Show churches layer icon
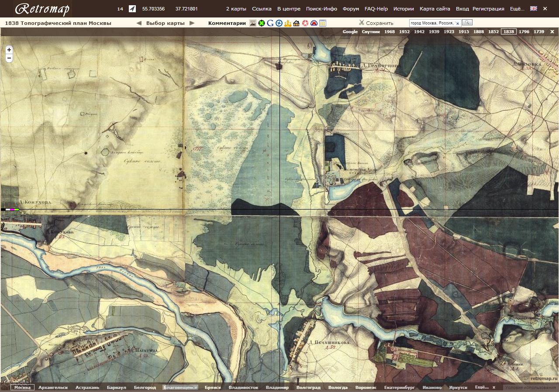 click(x=287, y=23)
